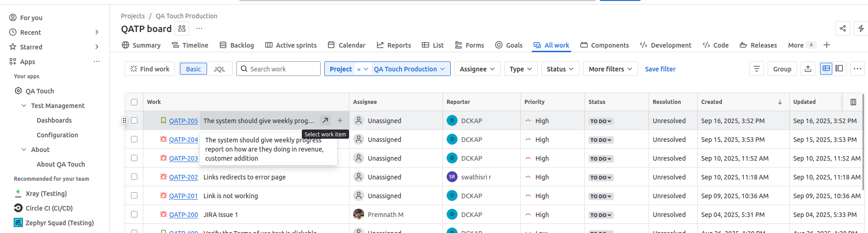Switch to split detail view icon
868x233 pixels.
point(839,69)
